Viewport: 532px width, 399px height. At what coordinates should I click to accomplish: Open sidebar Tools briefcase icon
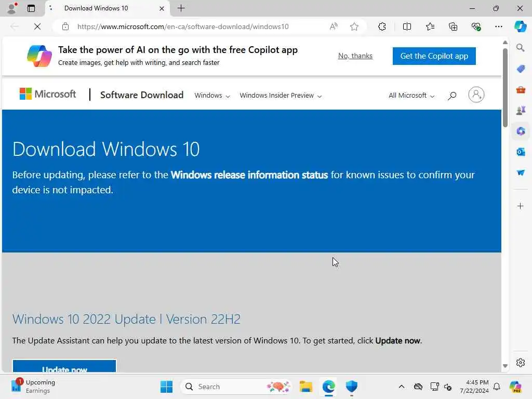tap(521, 90)
